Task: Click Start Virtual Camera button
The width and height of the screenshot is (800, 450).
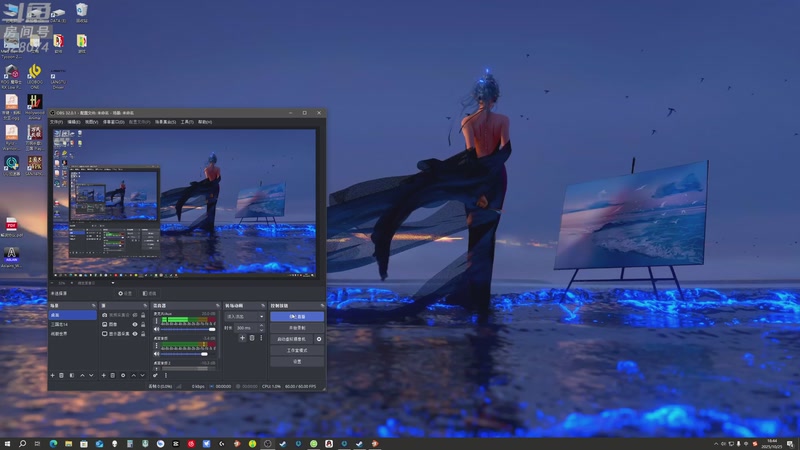Action: [x=291, y=339]
